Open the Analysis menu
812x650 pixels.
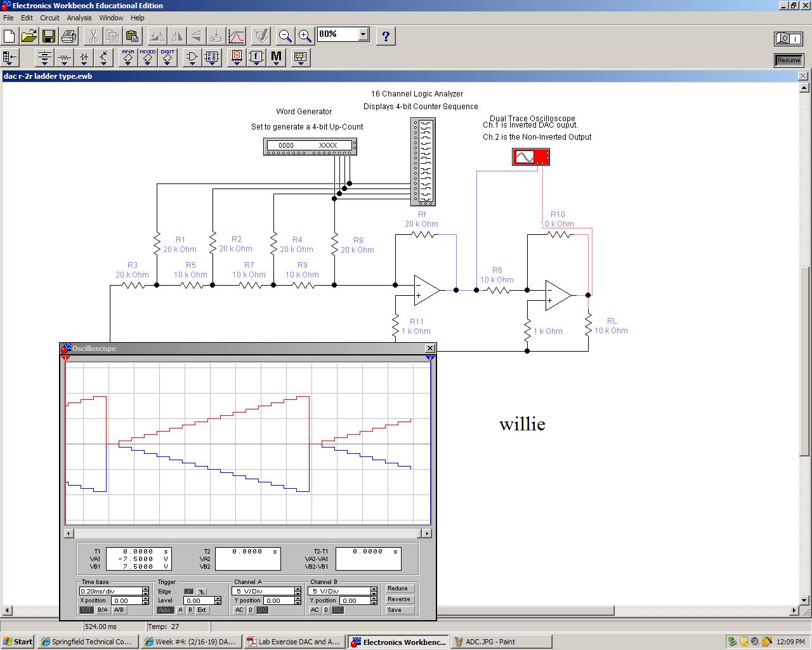79,18
